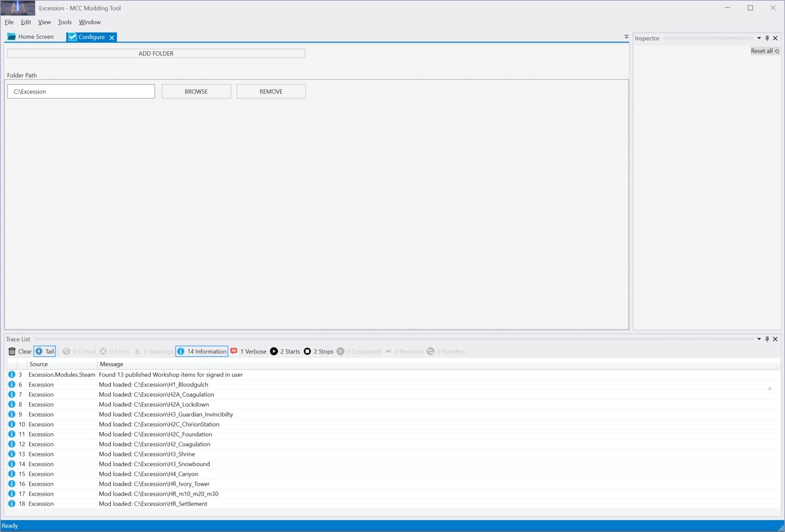Open the View menu
The width and height of the screenshot is (785, 532).
pyautogui.click(x=44, y=22)
